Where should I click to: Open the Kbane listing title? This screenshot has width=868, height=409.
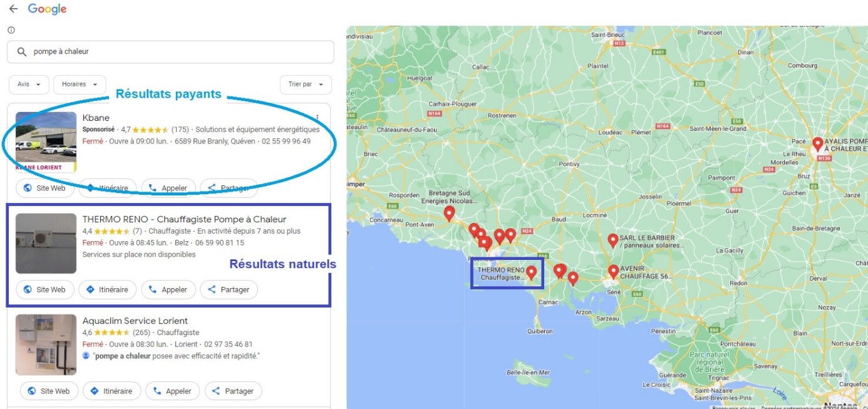point(96,118)
